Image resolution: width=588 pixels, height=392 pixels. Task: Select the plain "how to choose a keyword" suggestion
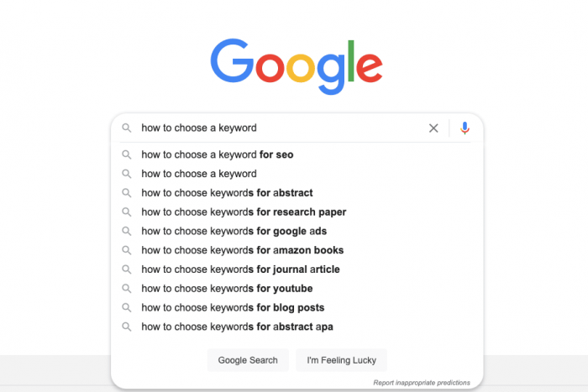[x=297, y=174]
